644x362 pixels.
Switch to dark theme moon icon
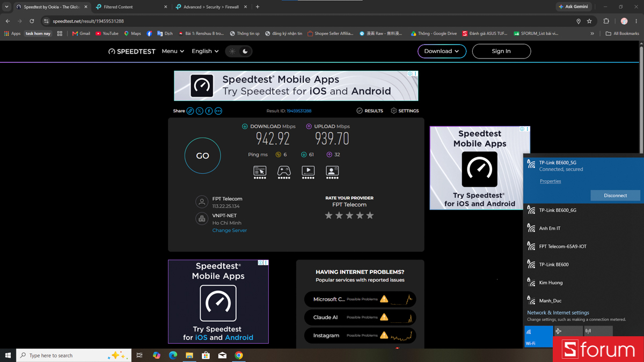pyautogui.click(x=245, y=51)
